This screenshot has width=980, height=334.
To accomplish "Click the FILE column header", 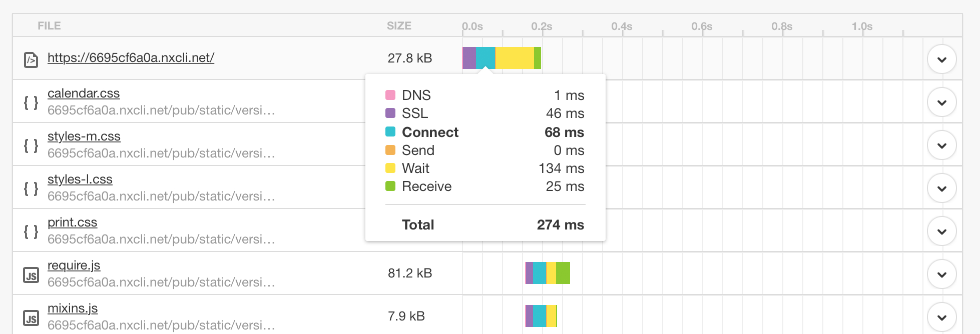I will point(49,26).
